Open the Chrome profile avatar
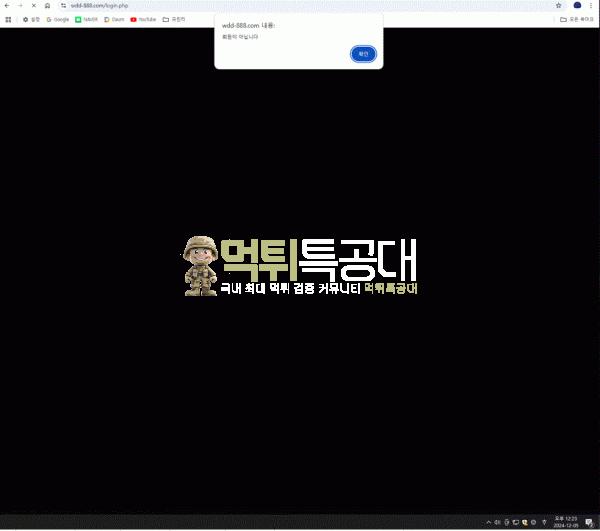 (577, 5)
